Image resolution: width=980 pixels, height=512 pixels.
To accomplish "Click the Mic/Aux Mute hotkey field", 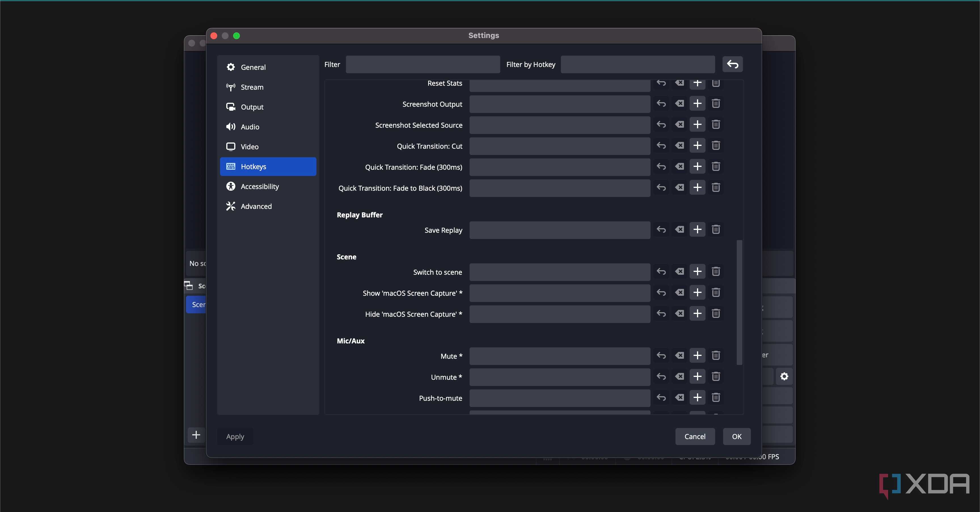I will click(560, 356).
